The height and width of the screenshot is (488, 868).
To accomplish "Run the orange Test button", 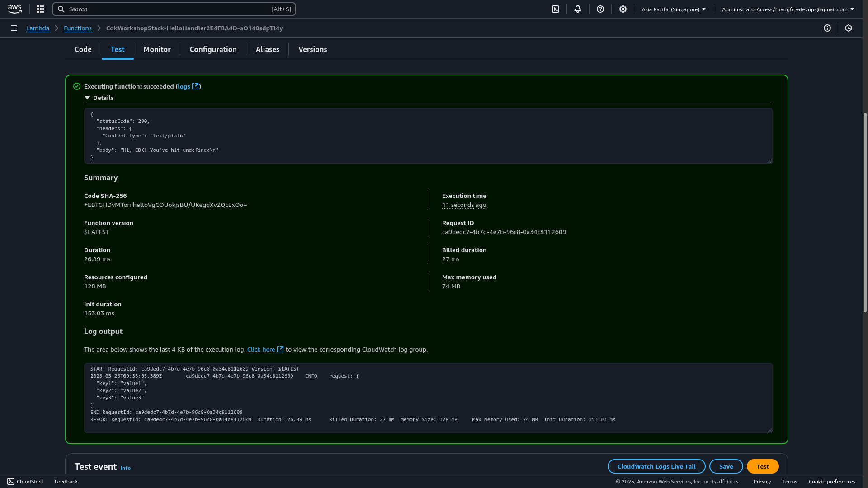I will point(763,466).
